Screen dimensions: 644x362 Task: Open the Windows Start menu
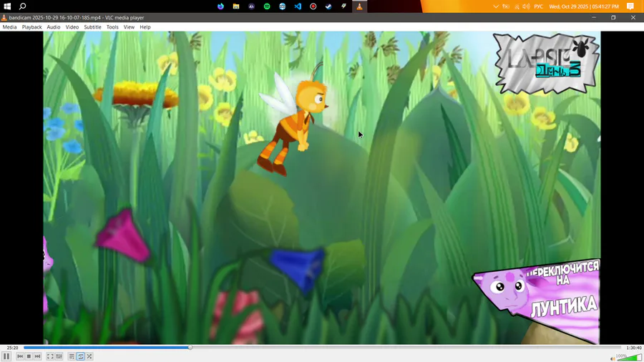pyautogui.click(x=7, y=6)
